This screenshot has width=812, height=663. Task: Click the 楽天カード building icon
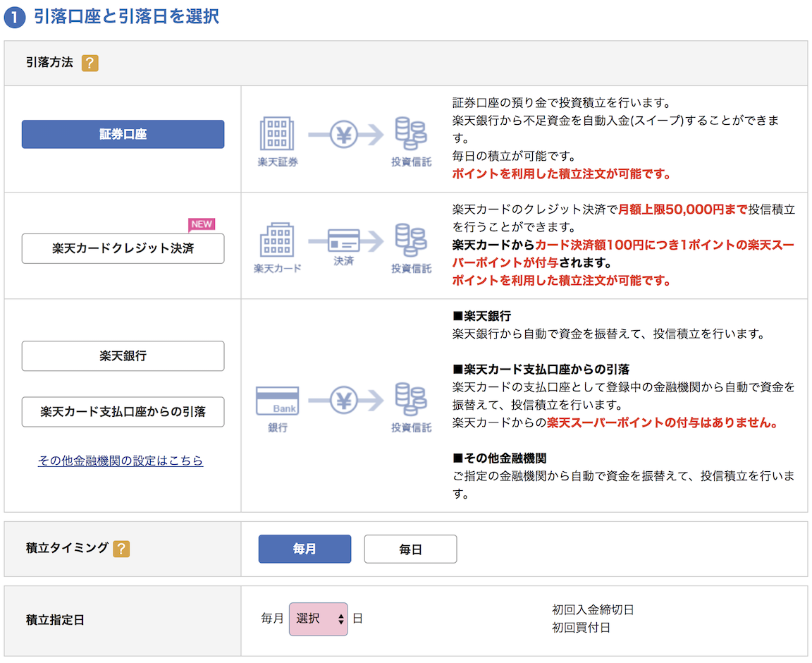pyautogui.click(x=277, y=240)
